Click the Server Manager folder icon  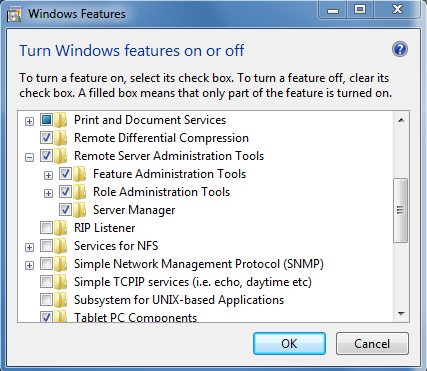tap(80, 210)
